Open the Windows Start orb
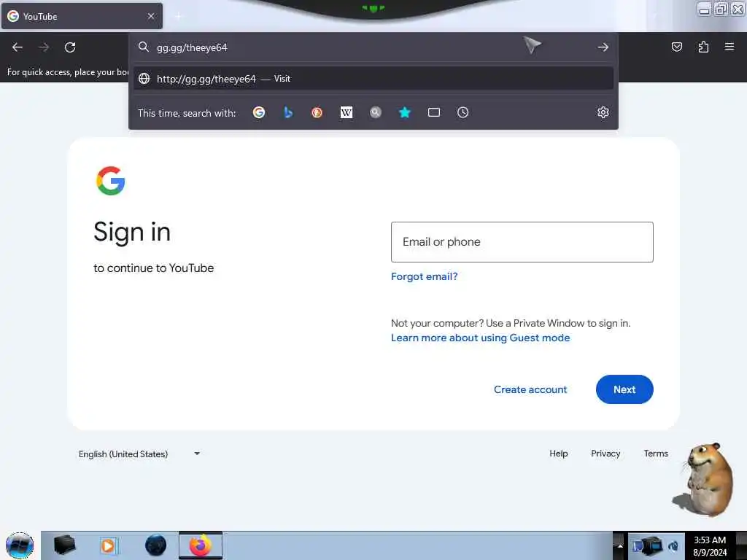The height and width of the screenshot is (560, 747). click(20, 545)
